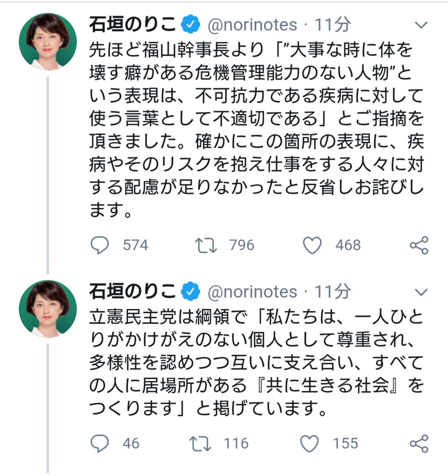Expand the second tweet's chevron options menu
The width and height of the screenshot is (448, 476).
pyautogui.click(x=421, y=292)
